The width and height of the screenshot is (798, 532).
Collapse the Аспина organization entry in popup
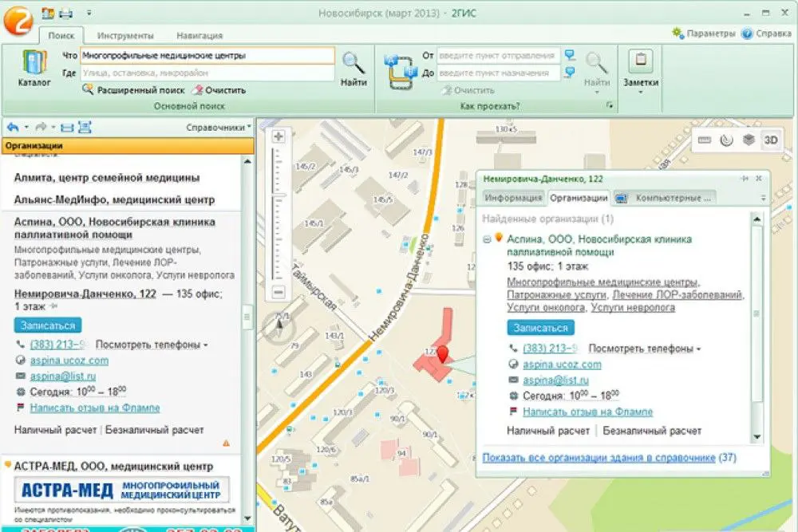487,239
